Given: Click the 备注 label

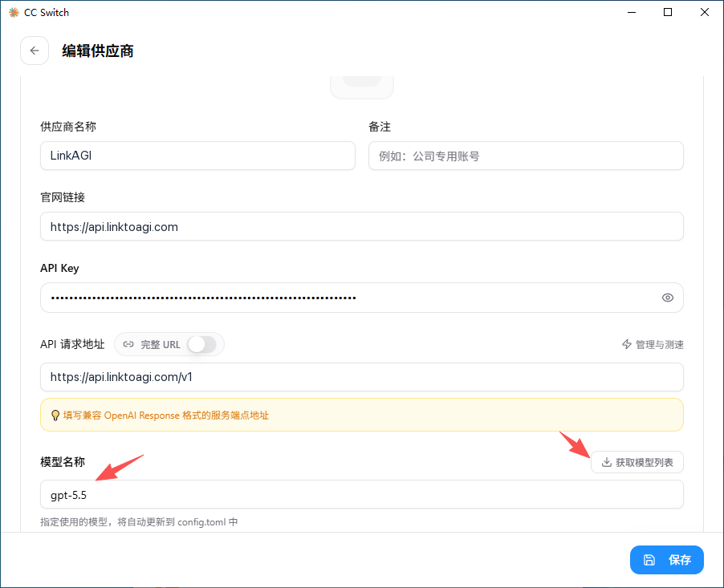Looking at the screenshot, I should [380, 127].
